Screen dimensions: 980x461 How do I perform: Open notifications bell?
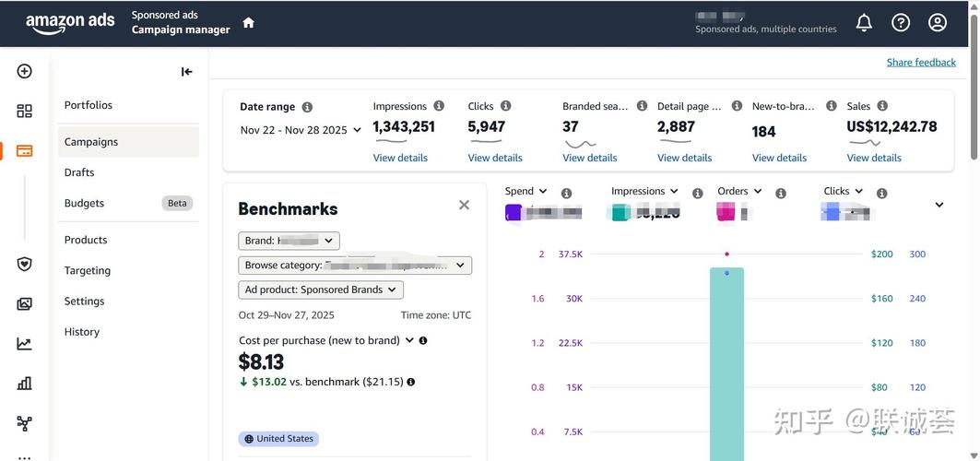(864, 23)
